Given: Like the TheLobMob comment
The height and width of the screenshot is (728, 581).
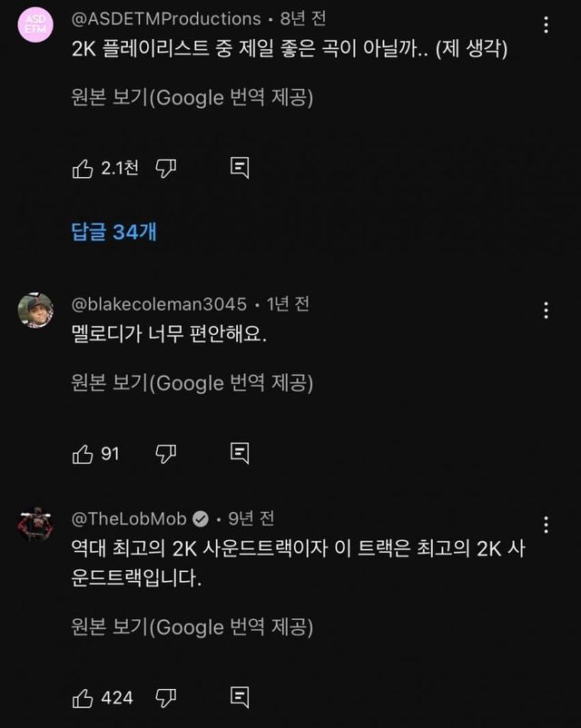Looking at the screenshot, I should click(x=83, y=697).
